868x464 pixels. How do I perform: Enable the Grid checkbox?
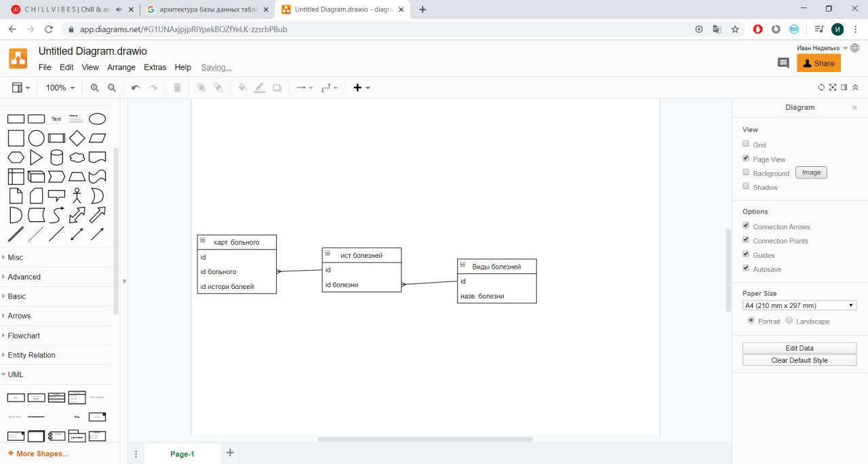[746, 144]
